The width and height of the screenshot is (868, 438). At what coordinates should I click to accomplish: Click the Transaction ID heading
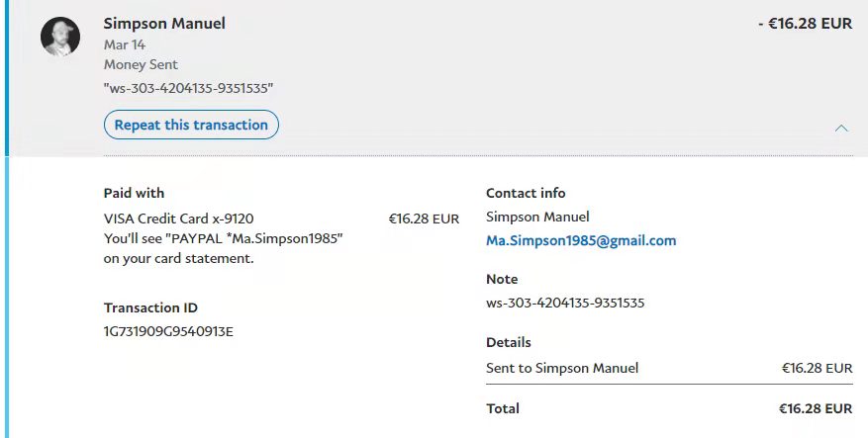(150, 307)
